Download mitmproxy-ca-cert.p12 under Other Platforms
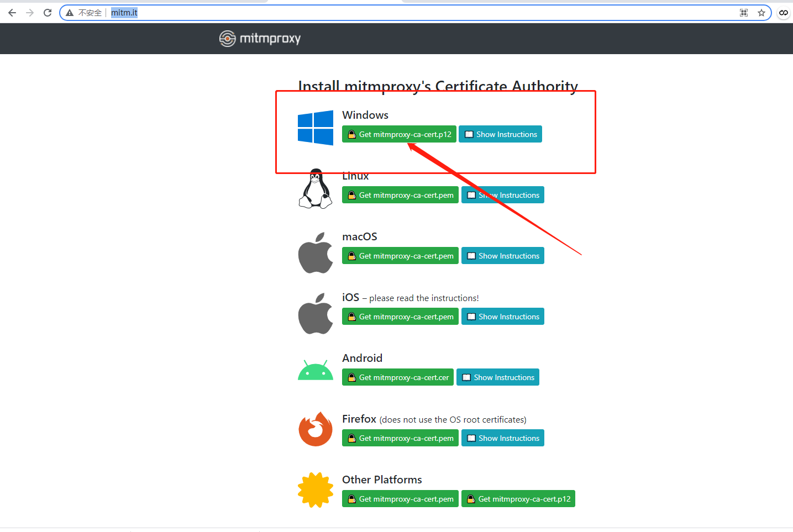The height and width of the screenshot is (532, 793). point(518,498)
